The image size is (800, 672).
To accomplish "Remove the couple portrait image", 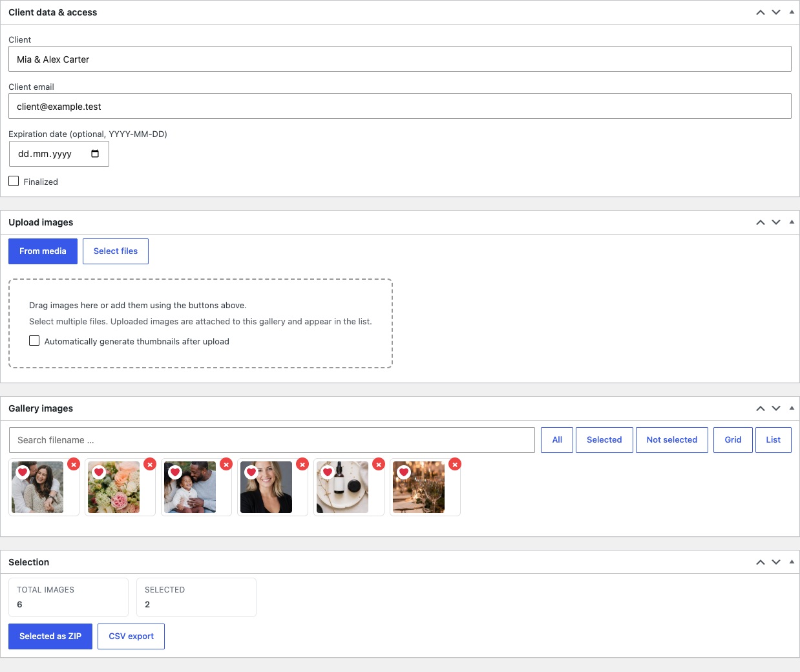I will [74, 465].
